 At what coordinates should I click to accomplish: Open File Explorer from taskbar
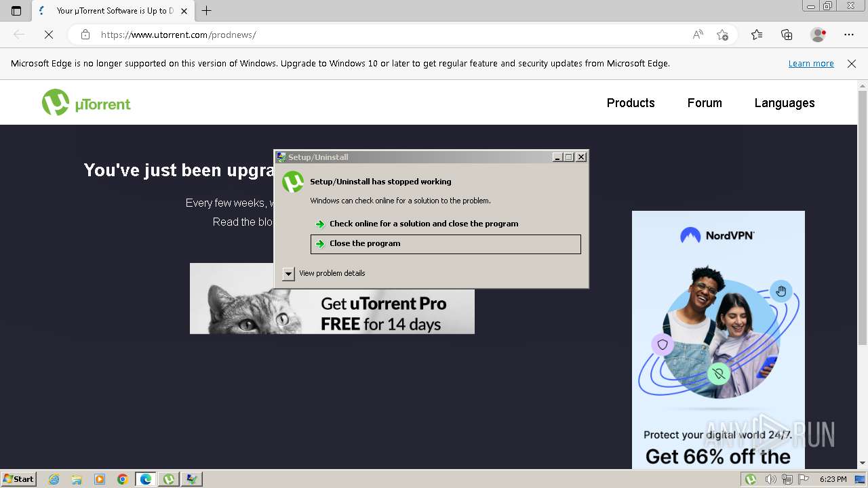pos(77,479)
